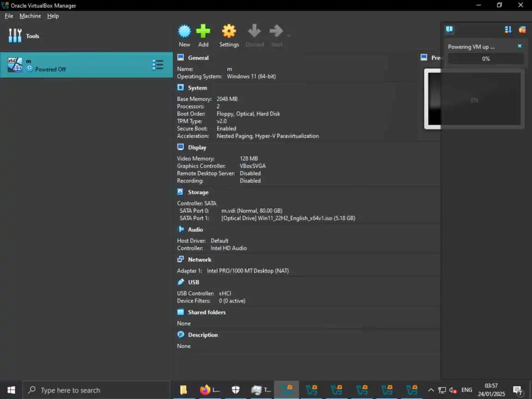
Task: Click the delete finished notifications icon
Action: (x=522, y=30)
